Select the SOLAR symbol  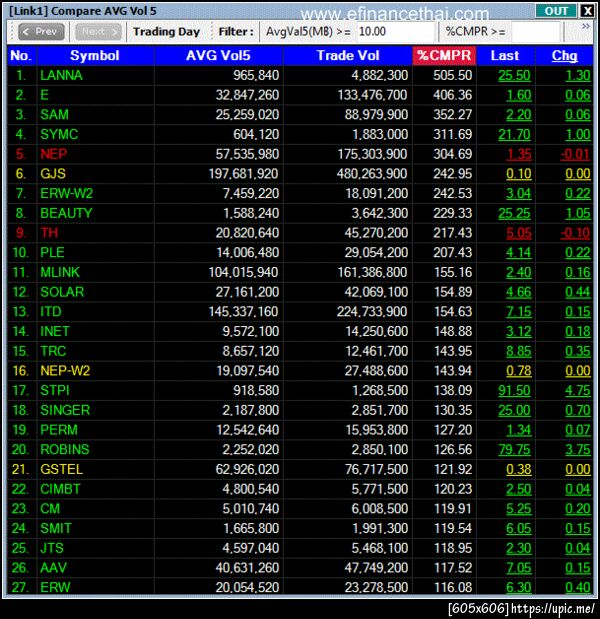62,292
